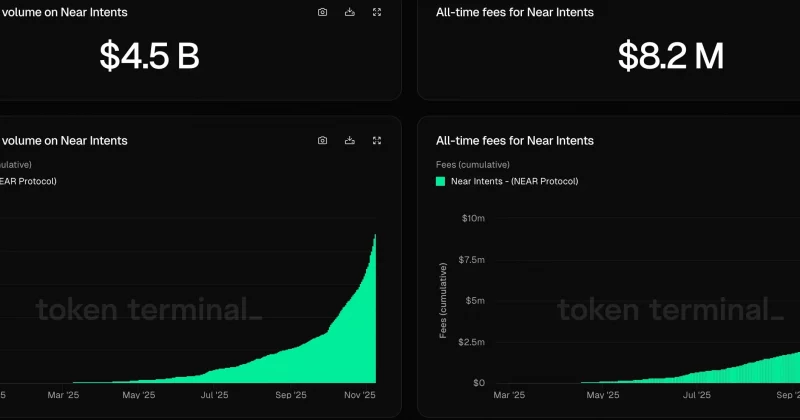
Task: Click the $5m axis label
Action: pyautogui.click(x=475, y=301)
